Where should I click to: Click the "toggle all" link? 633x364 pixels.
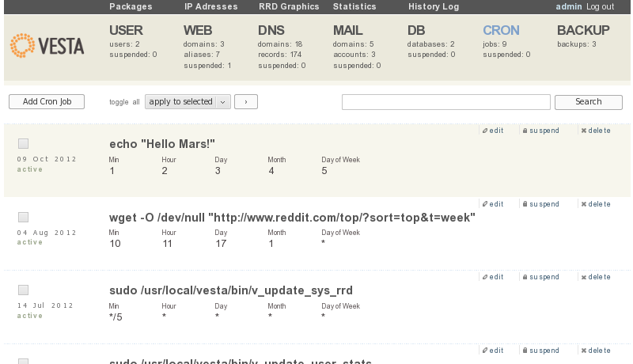click(x=124, y=102)
